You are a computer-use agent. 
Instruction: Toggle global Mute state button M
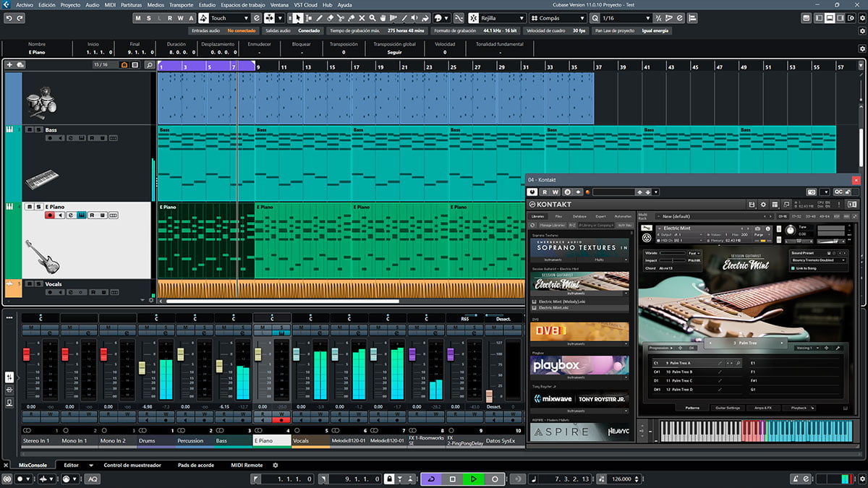point(138,18)
